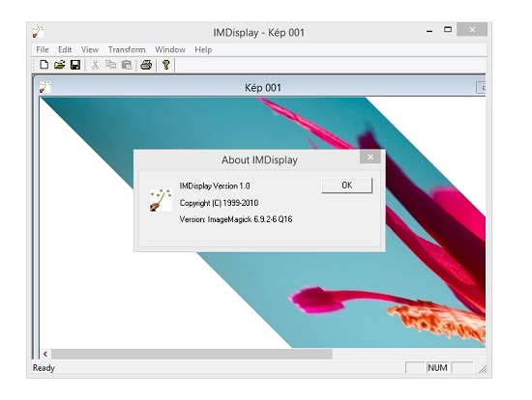The width and height of the screenshot is (532, 400).
Task: Click the Cut scissors icon
Action: pyautogui.click(x=96, y=65)
